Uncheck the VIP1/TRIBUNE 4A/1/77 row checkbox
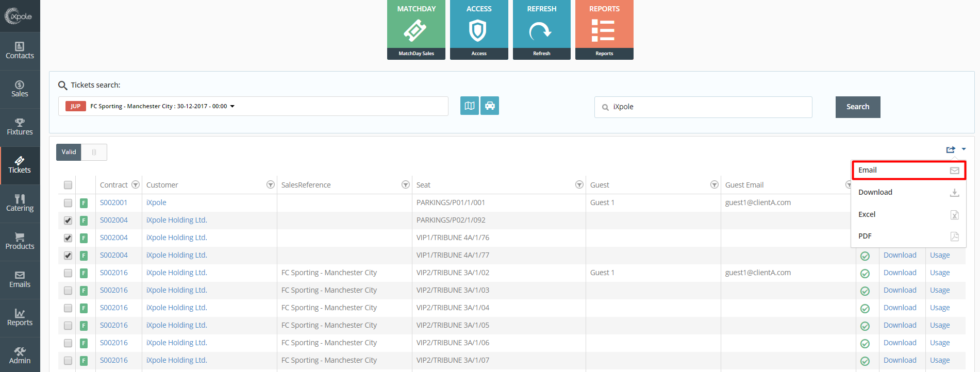 [x=68, y=256]
